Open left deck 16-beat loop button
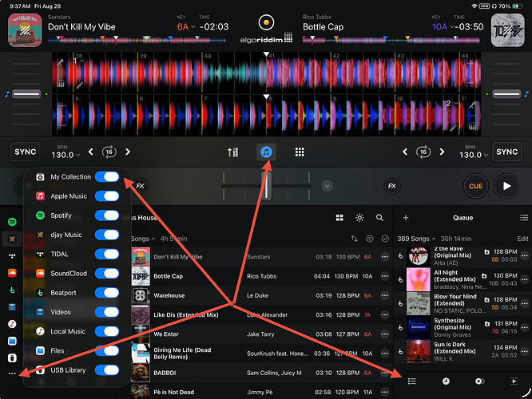Viewport: 532px width, 399px height. 109,152
